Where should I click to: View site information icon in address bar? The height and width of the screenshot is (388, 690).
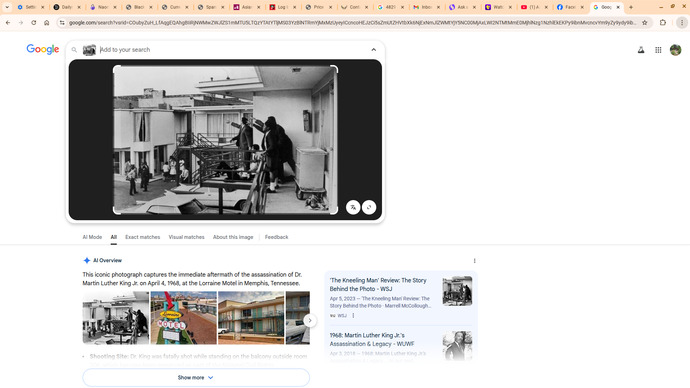point(62,22)
